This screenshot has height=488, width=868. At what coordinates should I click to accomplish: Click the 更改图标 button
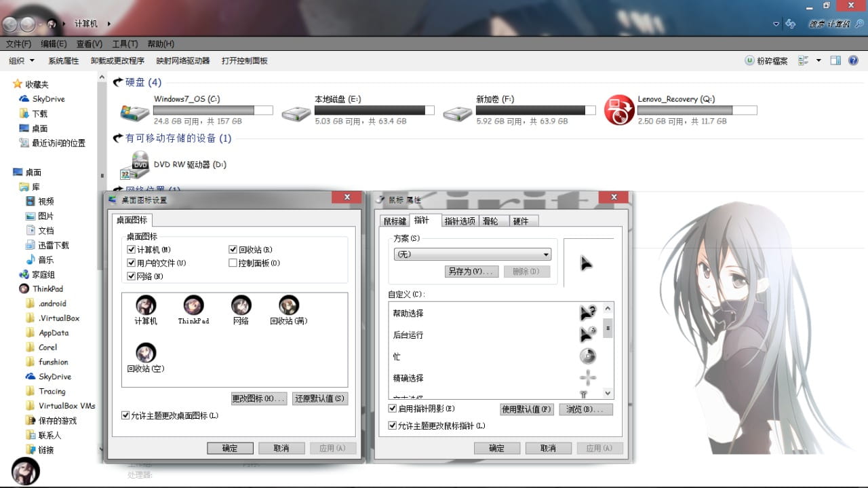pos(258,398)
